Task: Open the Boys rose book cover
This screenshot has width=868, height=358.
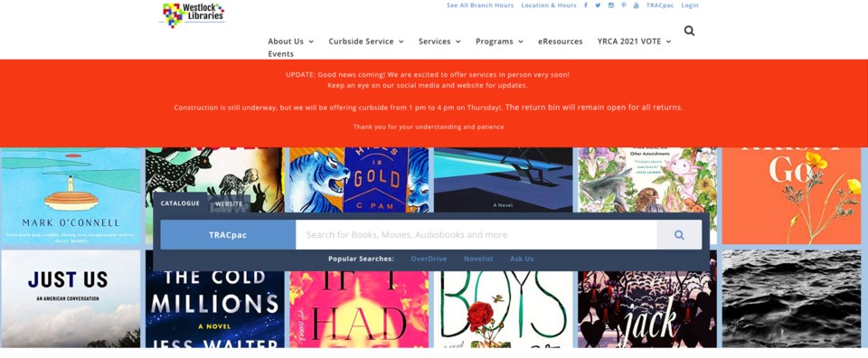Action: coord(504,309)
